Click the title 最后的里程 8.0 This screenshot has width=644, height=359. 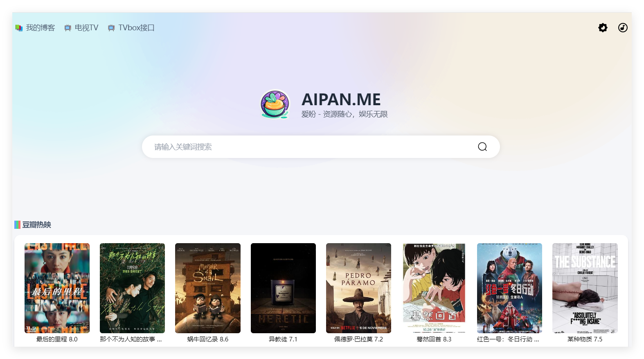point(57,339)
